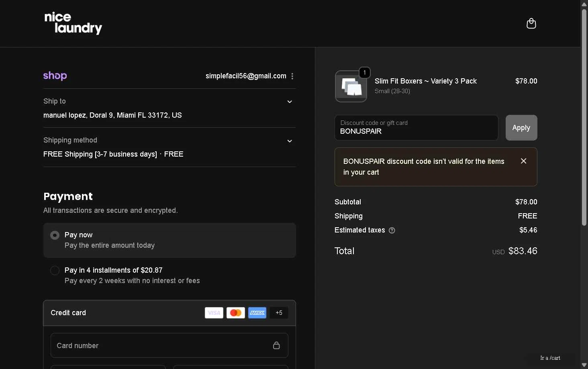Click the Shipping FREE value in summary

[x=528, y=216]
